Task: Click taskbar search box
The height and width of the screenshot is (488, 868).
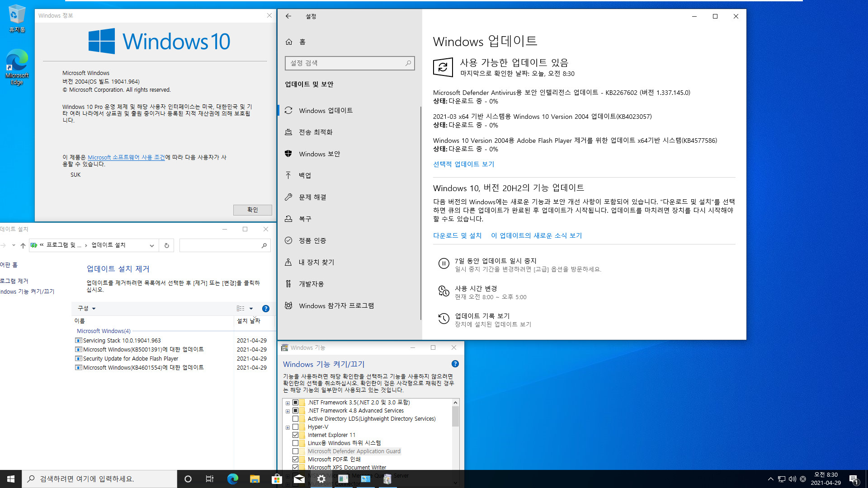Action: pos(99,479)
